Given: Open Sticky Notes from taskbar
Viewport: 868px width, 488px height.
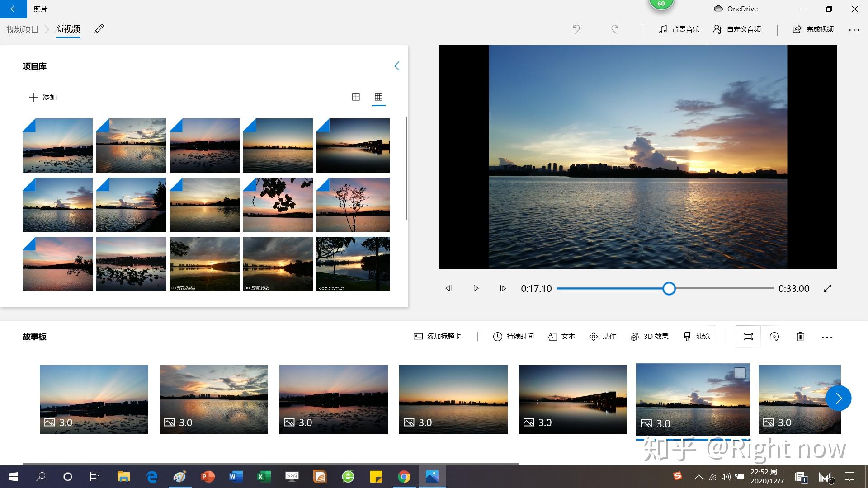Looking at the screenshot, I should click(376, 477).
